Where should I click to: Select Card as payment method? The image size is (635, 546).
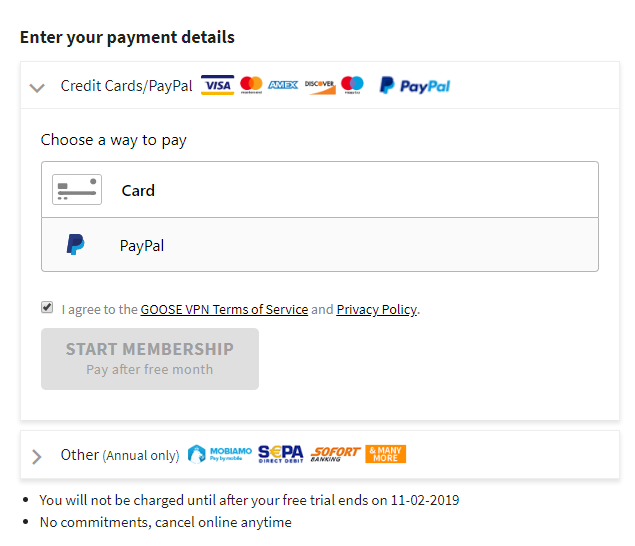[x=320, y=190]
